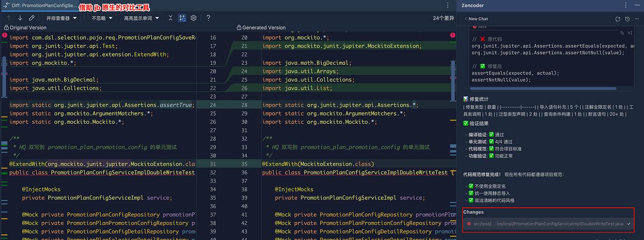The image size is (644, 240).
Task: Insert code block at cursor icon
Action: (x=630, y=33)
